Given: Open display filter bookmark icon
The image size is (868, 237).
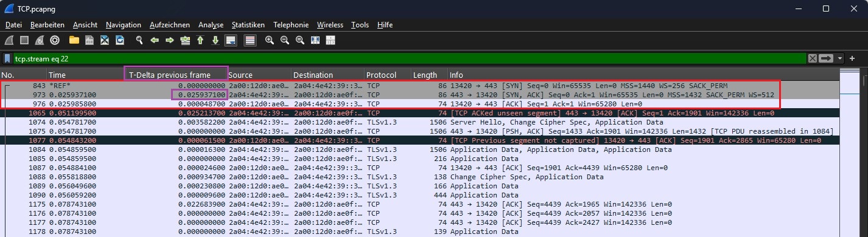Looking at the screenshot, I should (8, 58).
